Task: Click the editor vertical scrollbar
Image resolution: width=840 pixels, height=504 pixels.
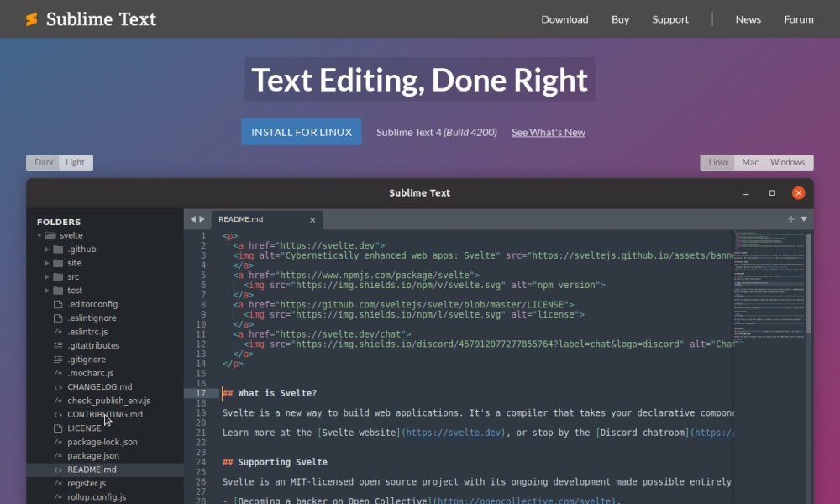Action: click(809, 284)
